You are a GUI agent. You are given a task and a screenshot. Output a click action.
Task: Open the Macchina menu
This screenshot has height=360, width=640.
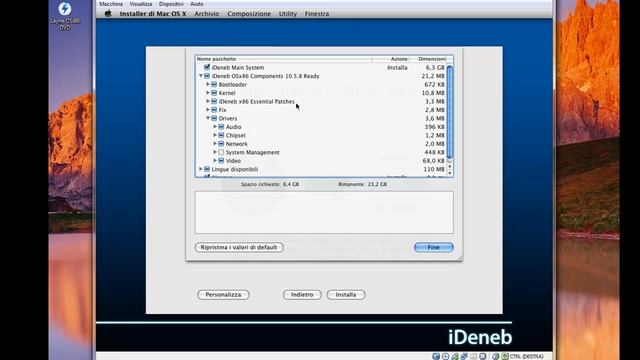click(111, 4)
